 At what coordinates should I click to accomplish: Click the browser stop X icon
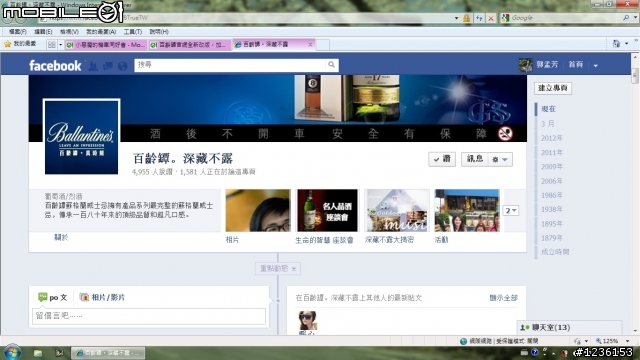tap(491, 18)
